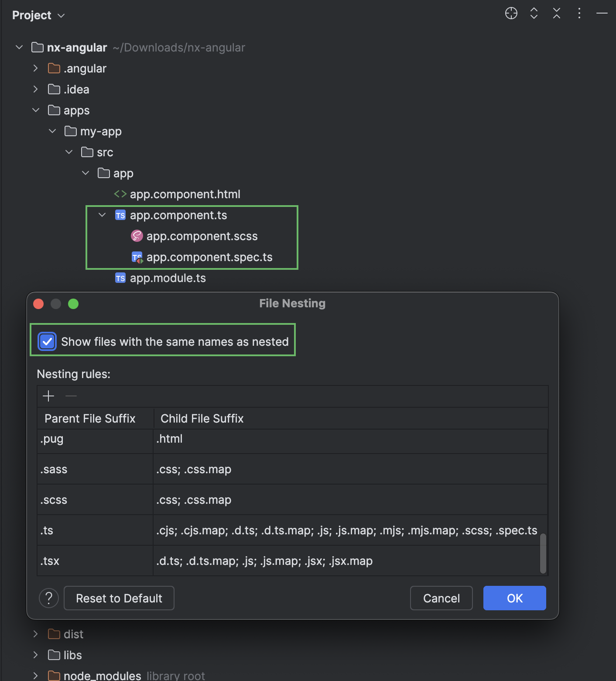This screenshot has width=616, height=681.
Task: Expand the .angular folder
Action: coord(36,69)
